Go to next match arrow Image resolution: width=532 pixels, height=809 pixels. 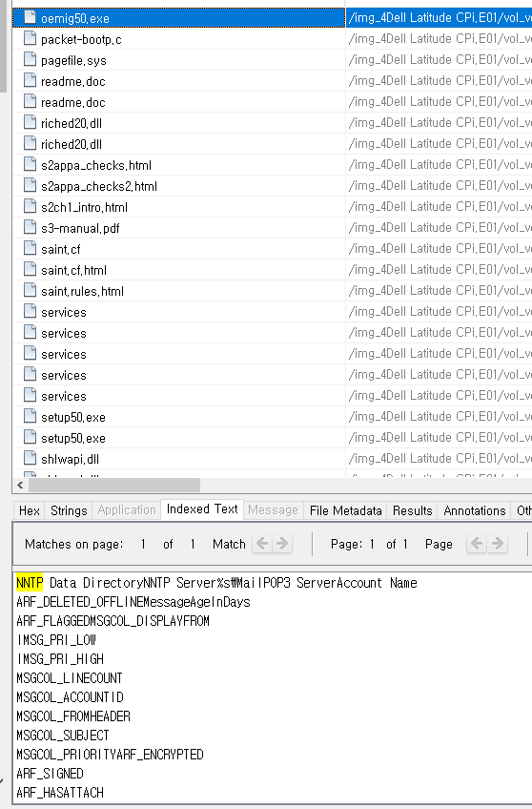point(282,543)
